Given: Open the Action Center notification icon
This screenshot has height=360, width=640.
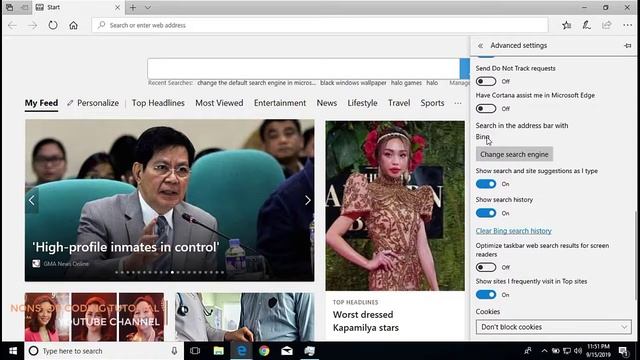Looking at the screenshot, I should [624, 351].
